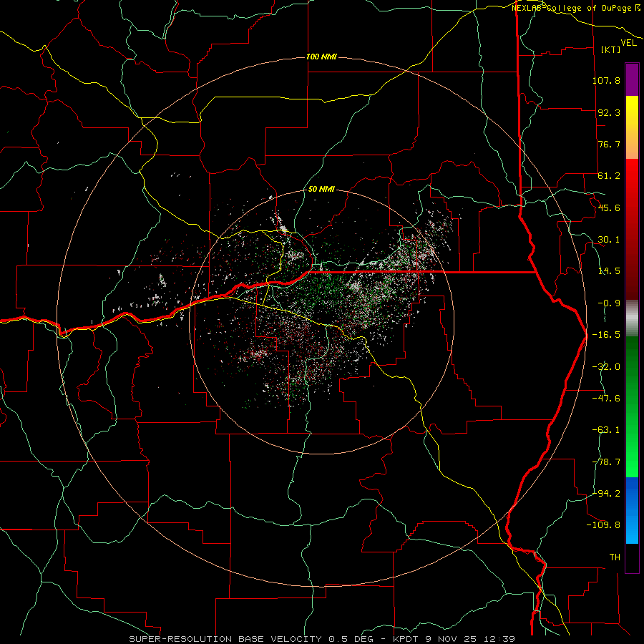
Task: Click the 0.5 DEG elevation angle text
Action: (351, 639)
